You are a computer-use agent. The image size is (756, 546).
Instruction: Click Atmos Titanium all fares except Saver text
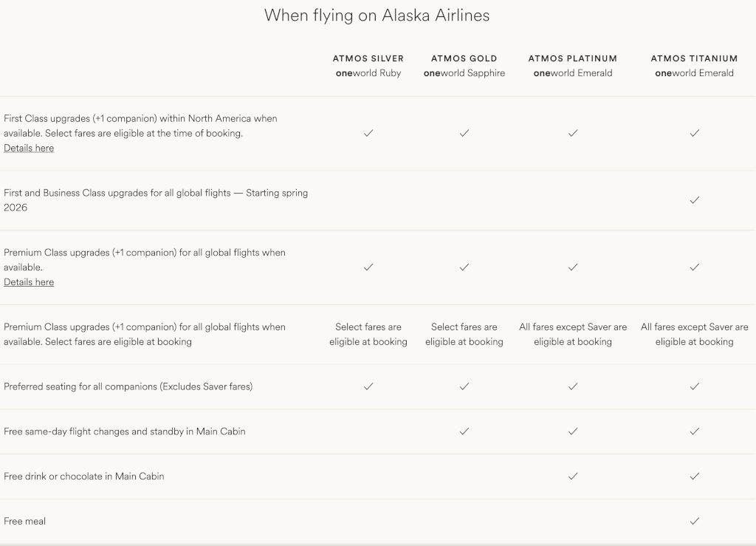coord(694,334)
